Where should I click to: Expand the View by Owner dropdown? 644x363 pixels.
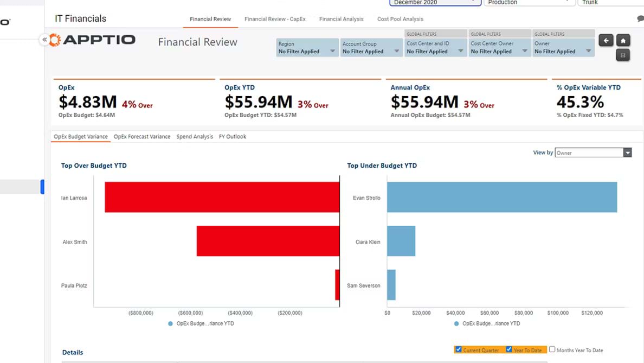(627, 153)
